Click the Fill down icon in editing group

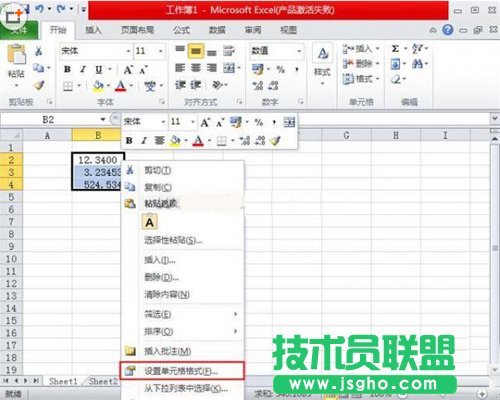point(395,64)
